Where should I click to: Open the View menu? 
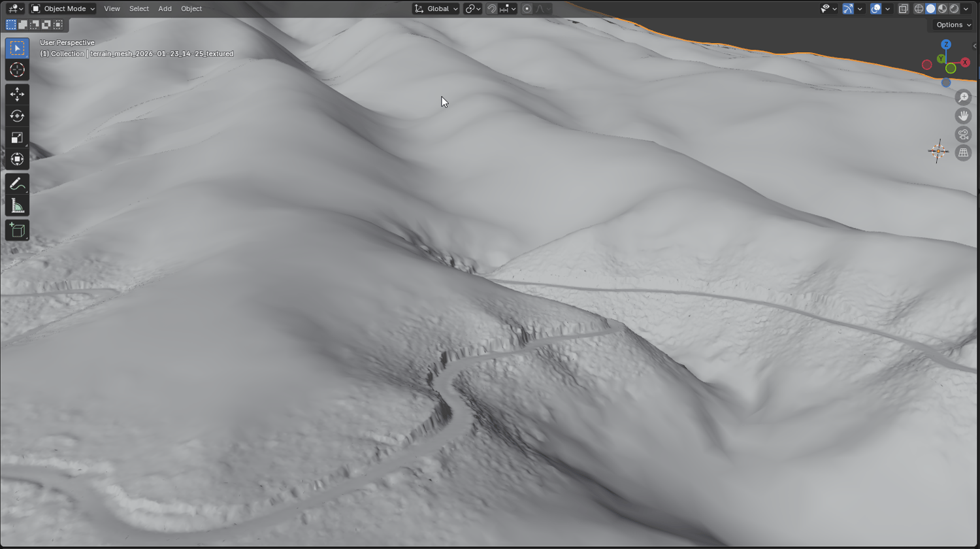tap(112, 8)
